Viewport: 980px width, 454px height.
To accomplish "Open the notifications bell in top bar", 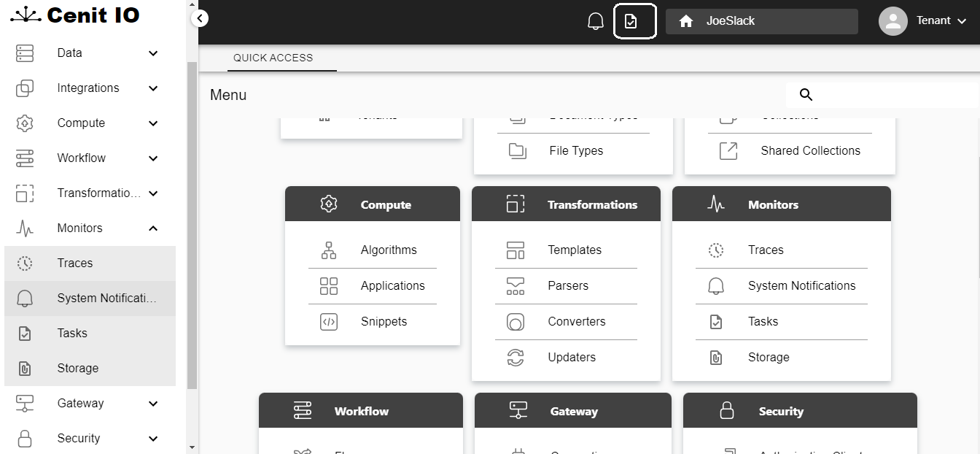I will point(596,21).
